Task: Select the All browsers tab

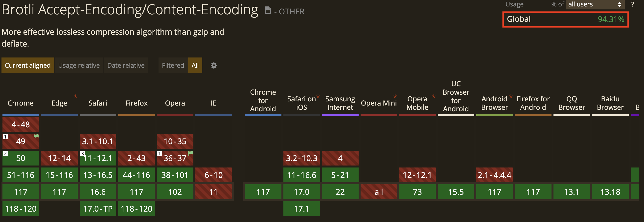Action: click(195, 65)
